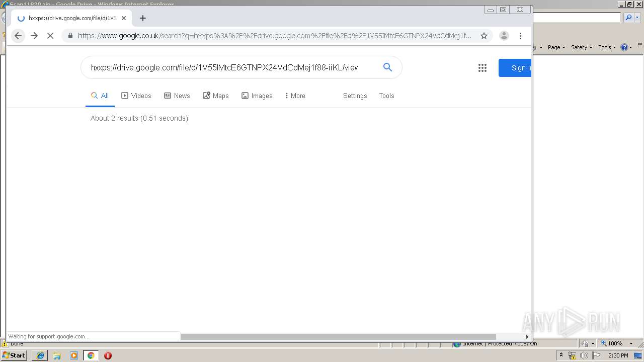644x362 pixels.
Task: Bookmark this page with the star icon
Action: click(x=484, y=36)
